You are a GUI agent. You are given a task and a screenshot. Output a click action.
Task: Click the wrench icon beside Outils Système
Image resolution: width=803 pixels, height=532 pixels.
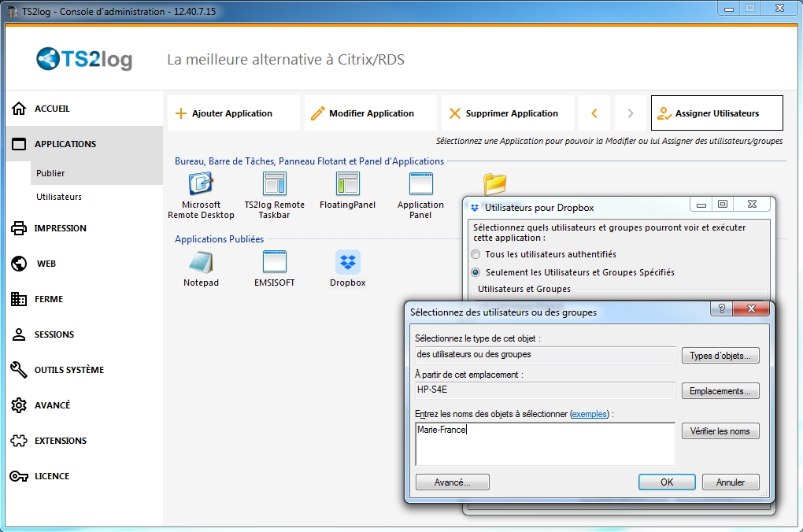pyautogui.click(x=19, y=370)
